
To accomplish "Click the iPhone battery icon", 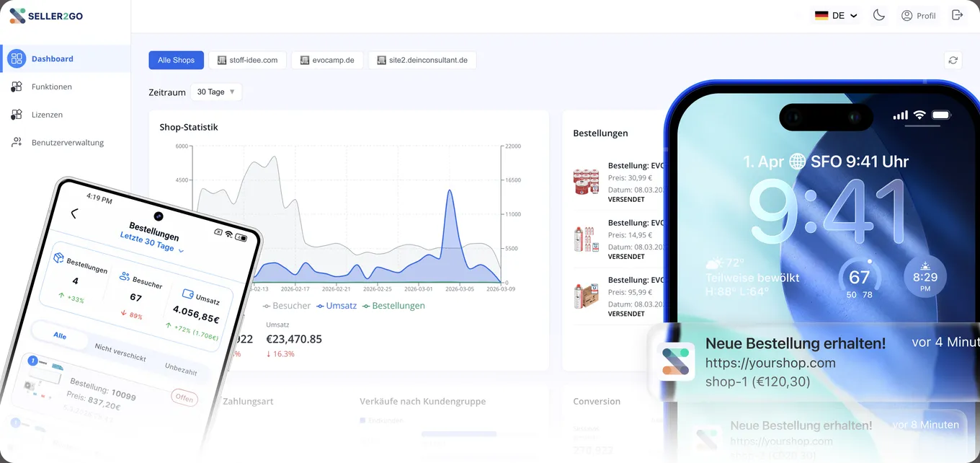I will coord(941,115).
